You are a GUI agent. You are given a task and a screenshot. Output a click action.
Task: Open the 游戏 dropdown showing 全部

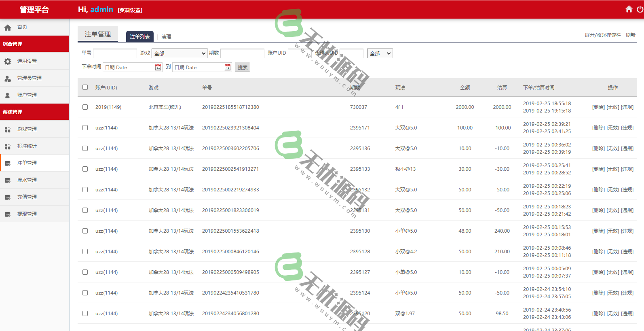[x=179, y=53]
